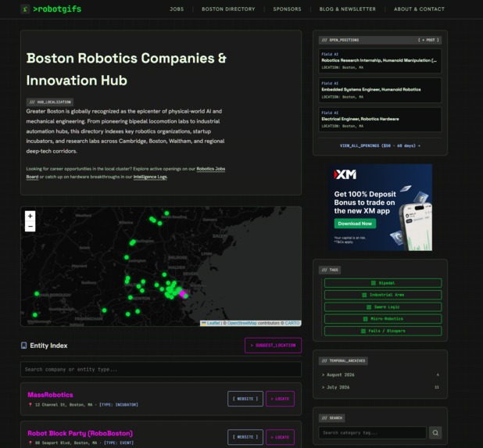
Task: Click Download Now on XM ad
Action: tap(355, 224)
